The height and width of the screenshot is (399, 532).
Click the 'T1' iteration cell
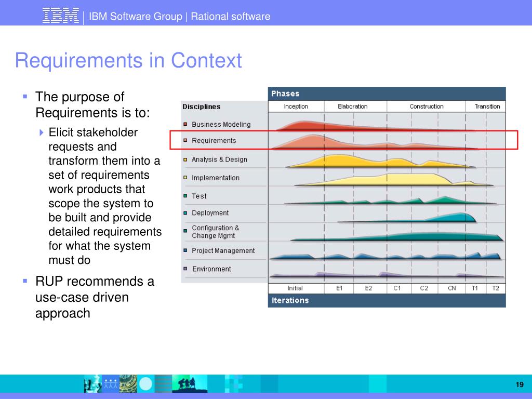[476, 288]
